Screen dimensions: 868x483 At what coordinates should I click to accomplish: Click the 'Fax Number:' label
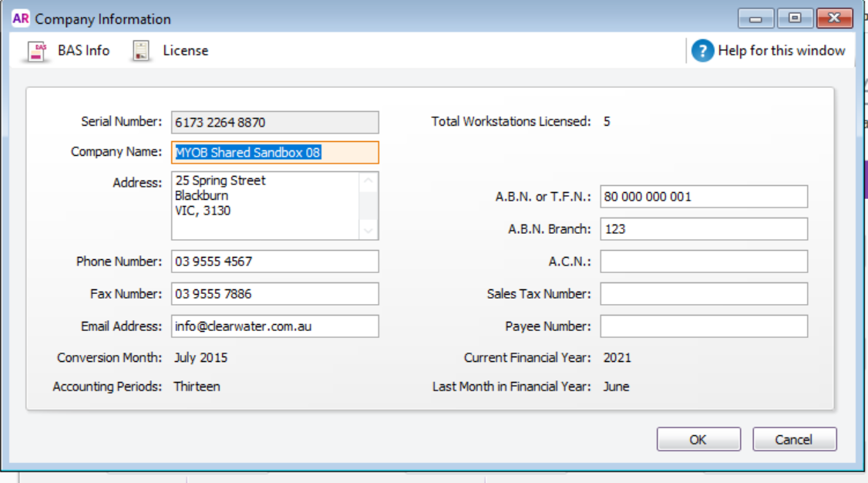(x=126, y=293)
